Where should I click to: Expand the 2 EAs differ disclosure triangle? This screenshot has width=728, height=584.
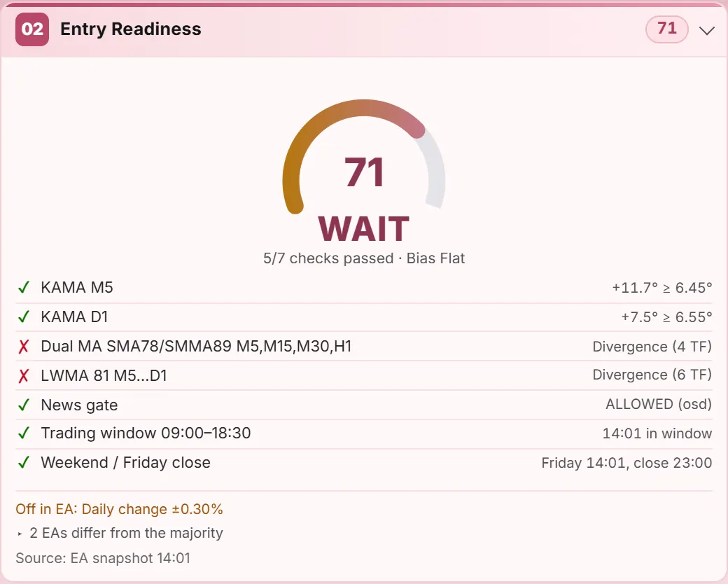coord(20,534)
